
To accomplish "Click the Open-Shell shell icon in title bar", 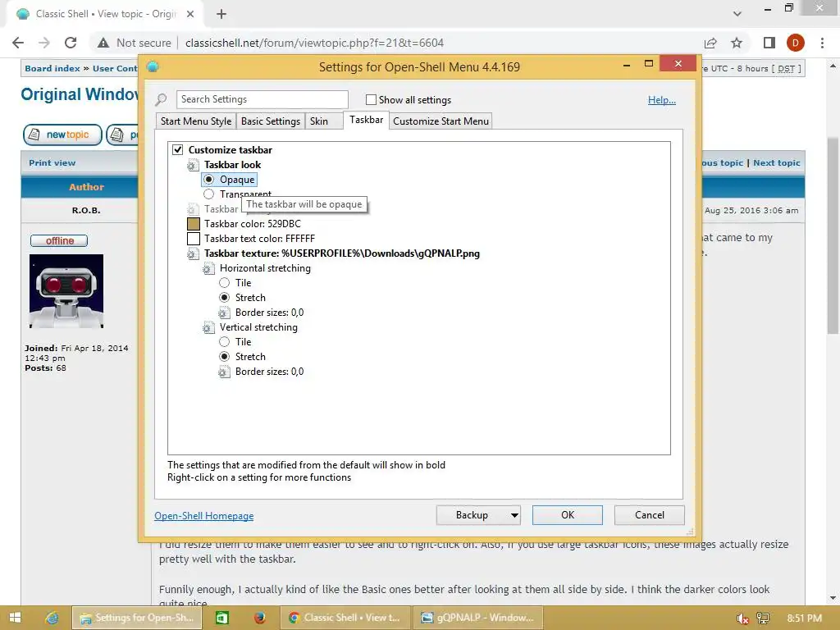I will 153,66.
